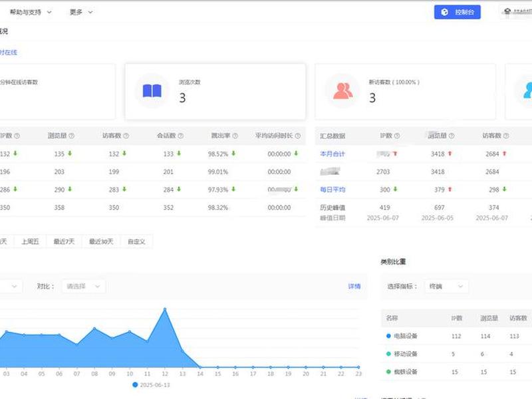The height and width of the screenshot is (399, 532).
Task: Click the 697 peak 浏览量 value
Action: 440,207
